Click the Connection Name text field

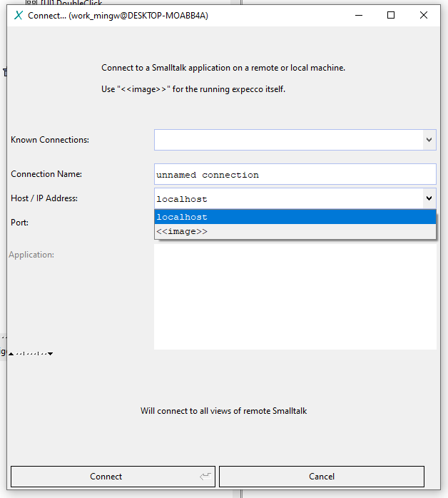295,175
